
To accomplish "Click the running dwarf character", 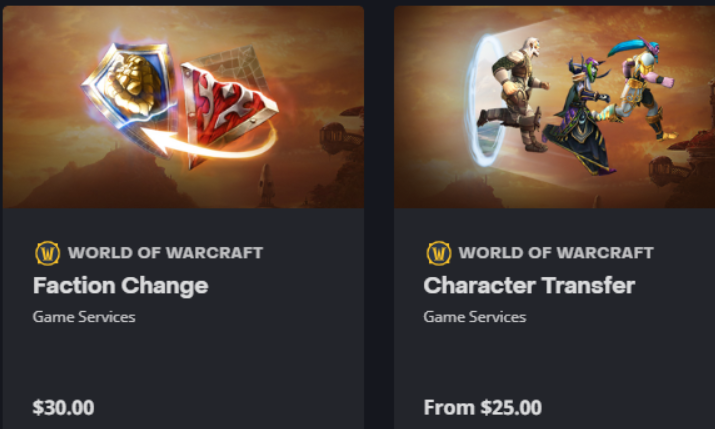I will coord(514,93).
